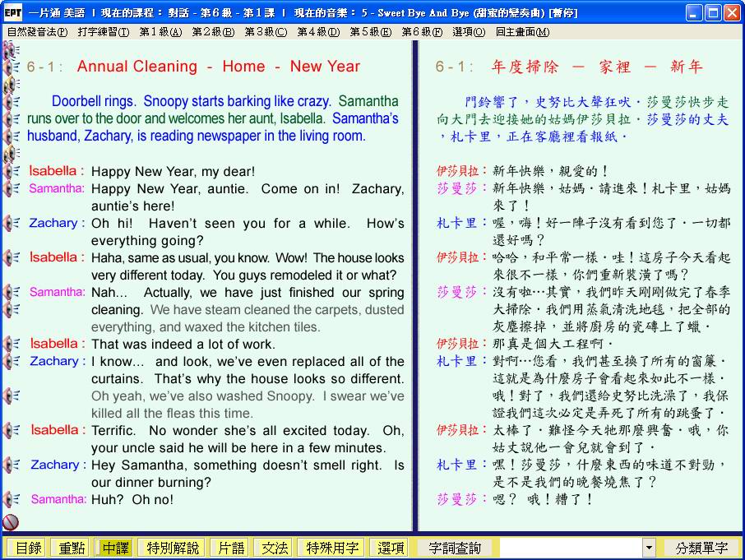745x560 pixels.
Task: Click the word lookup text input field
Action: (570, 548)
